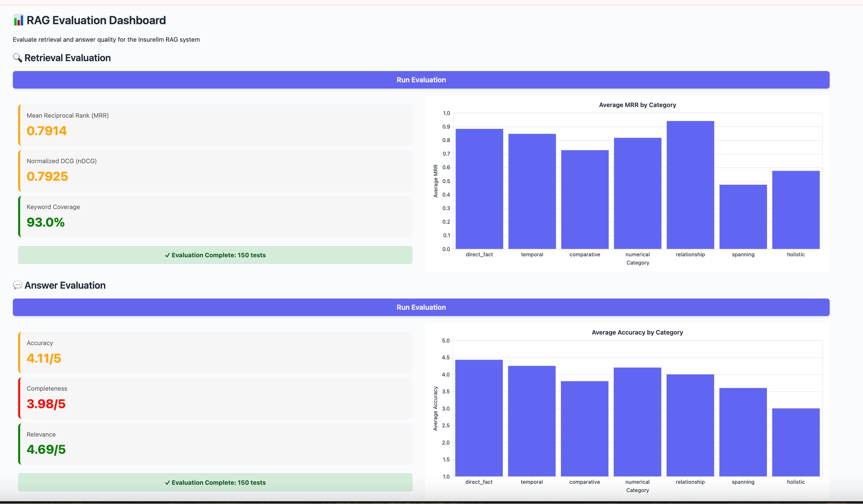Click the temporal bar in the MRR chart
The width and height of the screenshot is (863, 504).
(532, 191)
